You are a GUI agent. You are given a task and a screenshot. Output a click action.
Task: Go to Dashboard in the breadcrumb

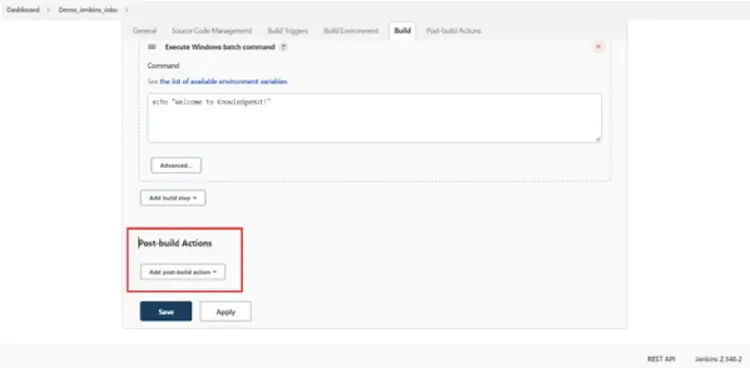tap(23, 10)
